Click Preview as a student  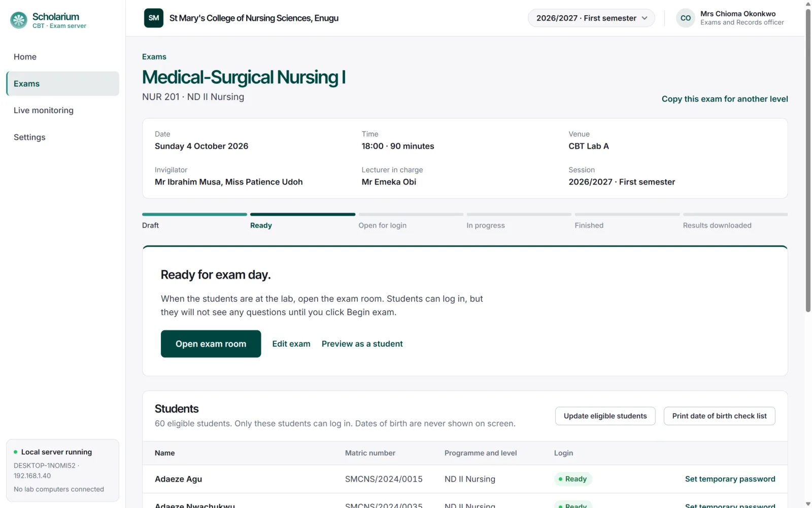coord(362,344)
